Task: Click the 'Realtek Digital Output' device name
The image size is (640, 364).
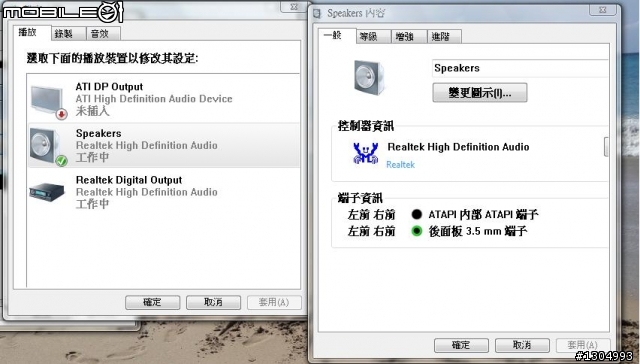Action: 129,180
